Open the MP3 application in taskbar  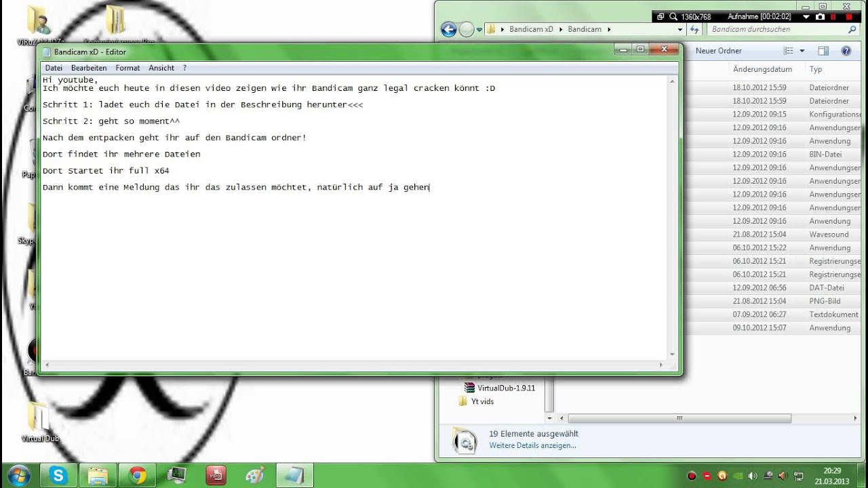216,475
